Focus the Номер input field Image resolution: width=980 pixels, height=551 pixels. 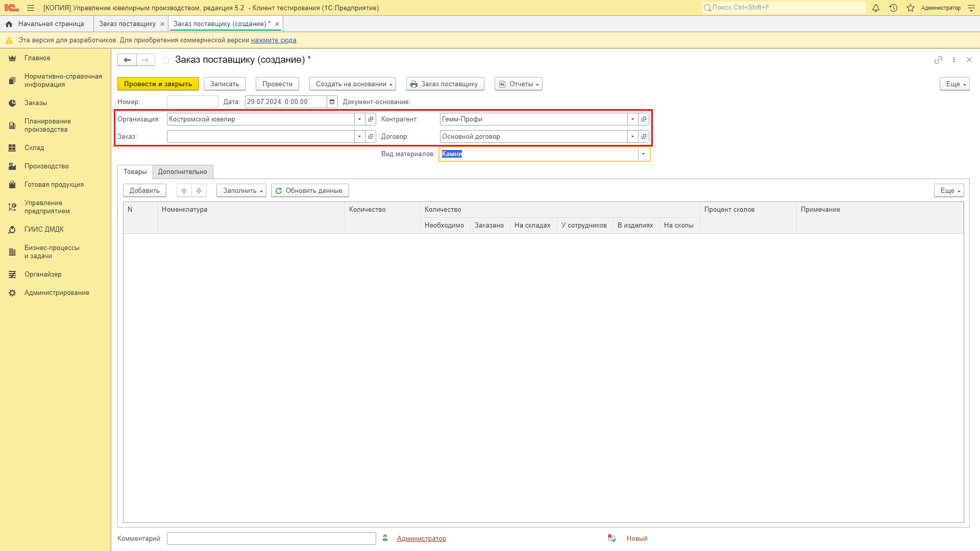tap(192, 102)
